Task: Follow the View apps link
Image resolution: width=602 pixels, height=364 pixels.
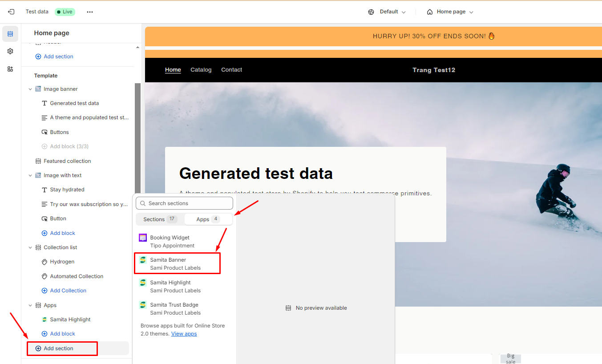Action: 184,334
